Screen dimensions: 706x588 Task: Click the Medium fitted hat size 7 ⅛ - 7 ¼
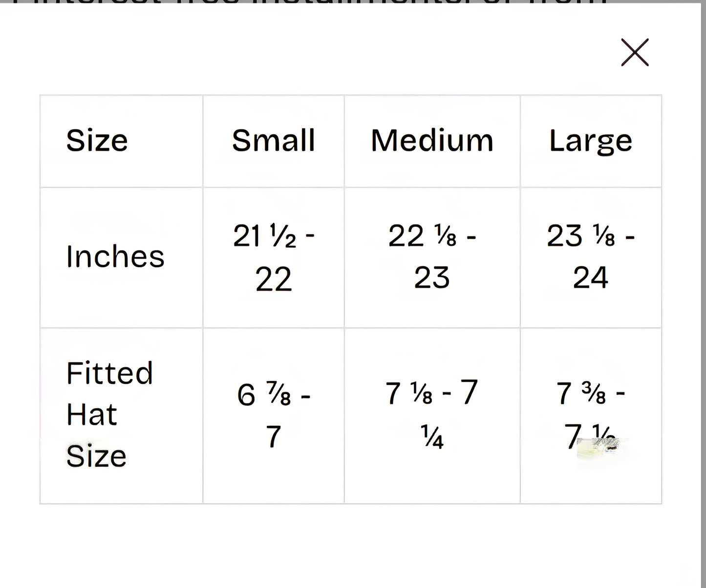[x=432, y=414]
